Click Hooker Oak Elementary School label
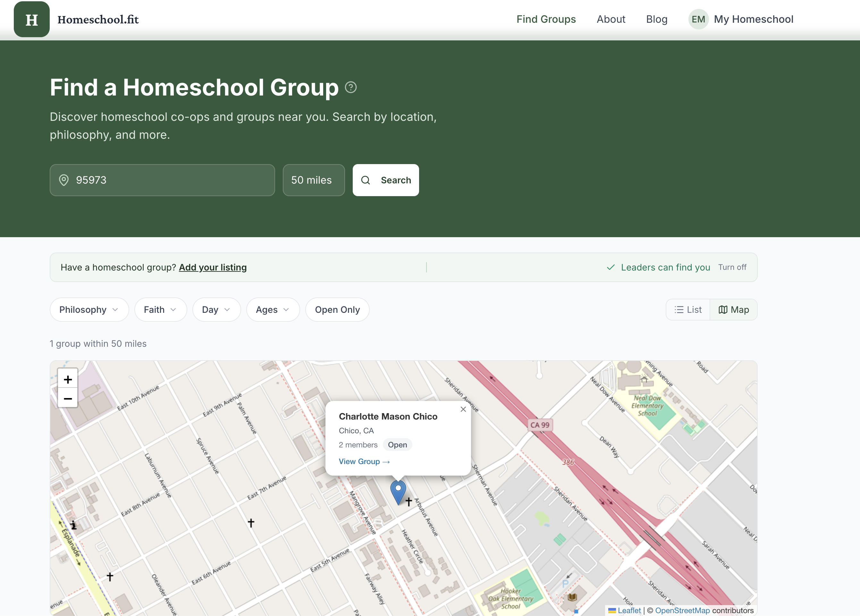The height and width of the screenshot is (616, 860). [510, 599]
